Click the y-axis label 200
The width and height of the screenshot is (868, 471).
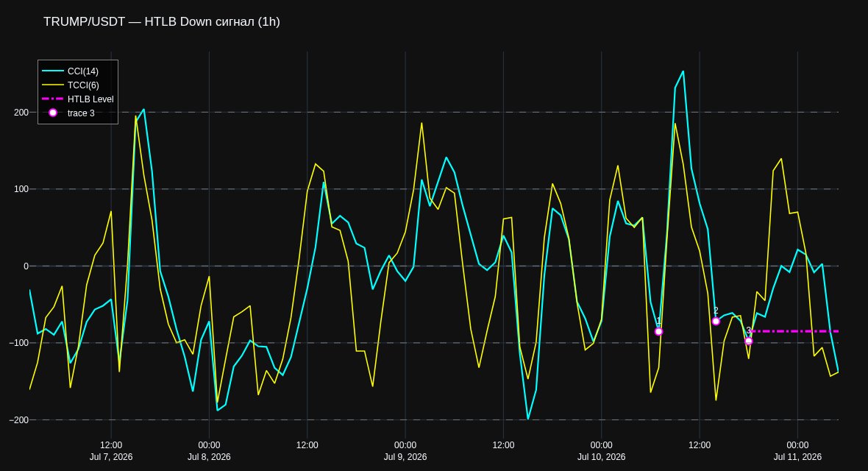pyautogui.click(x=21, y=113)
